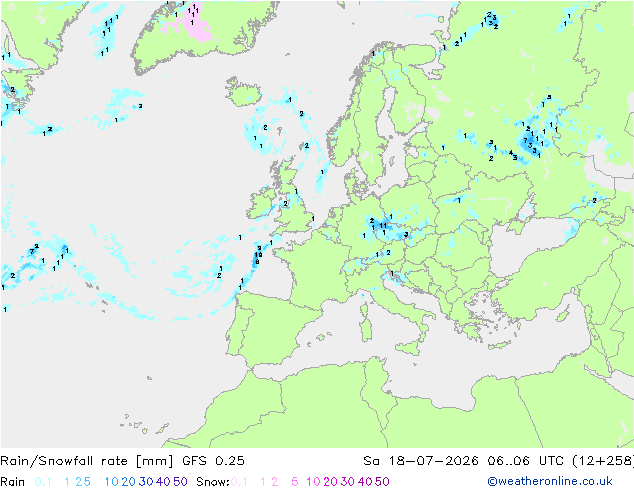634x490 pixels.
Task: Click the 'Snow:' legend label
Action: 213,482
